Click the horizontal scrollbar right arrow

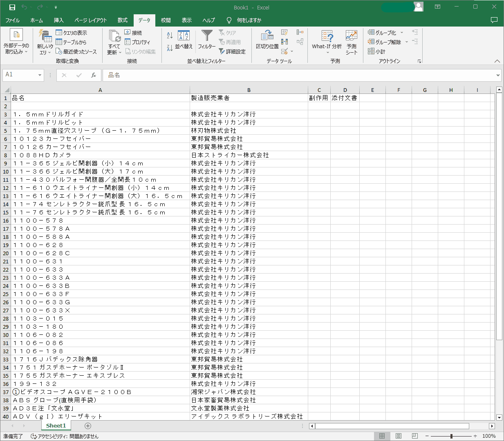coord(492,426)
